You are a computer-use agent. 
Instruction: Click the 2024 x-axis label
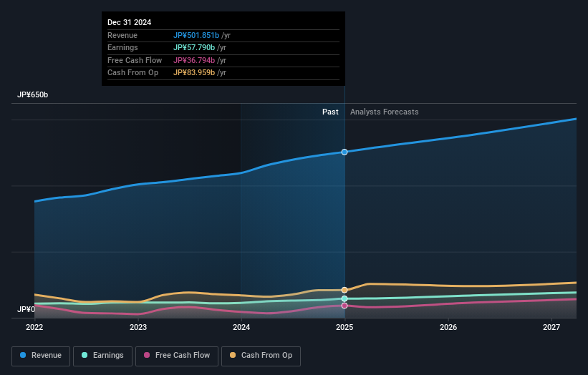click(241, 328)
